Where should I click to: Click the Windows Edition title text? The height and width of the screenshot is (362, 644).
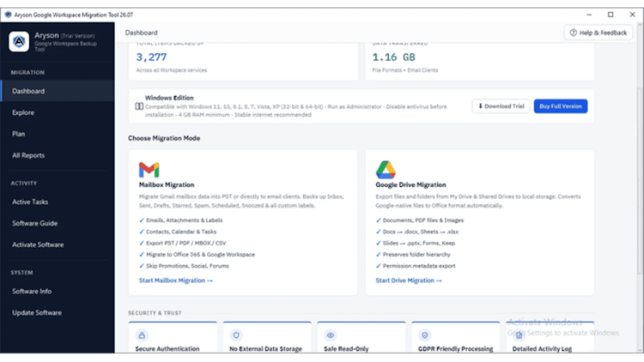pos(169,98)
